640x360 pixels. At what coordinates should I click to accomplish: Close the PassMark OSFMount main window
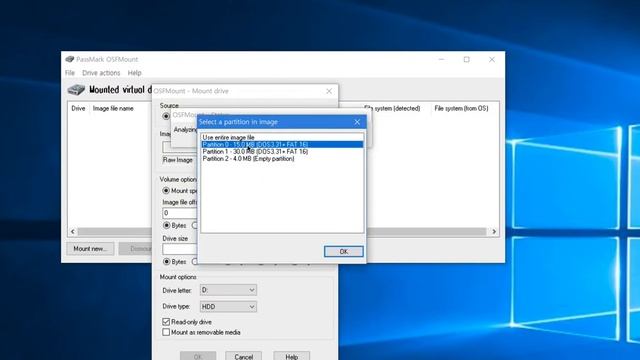click(492, 59)
